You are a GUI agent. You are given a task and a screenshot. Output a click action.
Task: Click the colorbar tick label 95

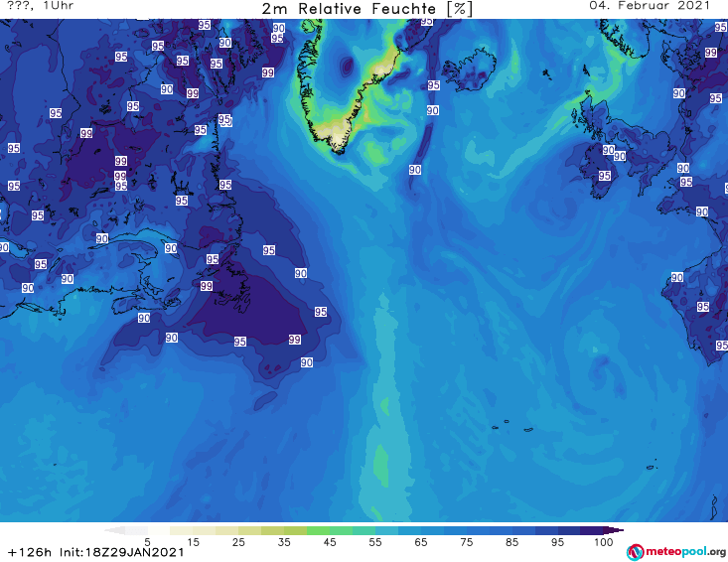click(557, 542)
